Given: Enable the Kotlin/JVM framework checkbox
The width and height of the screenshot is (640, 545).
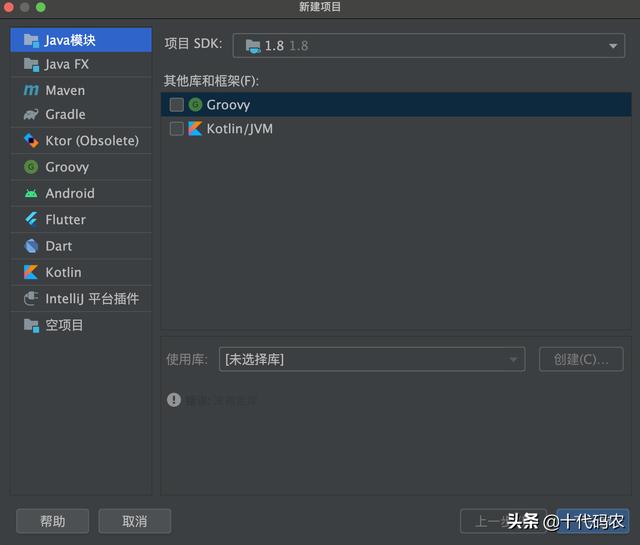Looking at the screenshot, I should click(177, 129).
